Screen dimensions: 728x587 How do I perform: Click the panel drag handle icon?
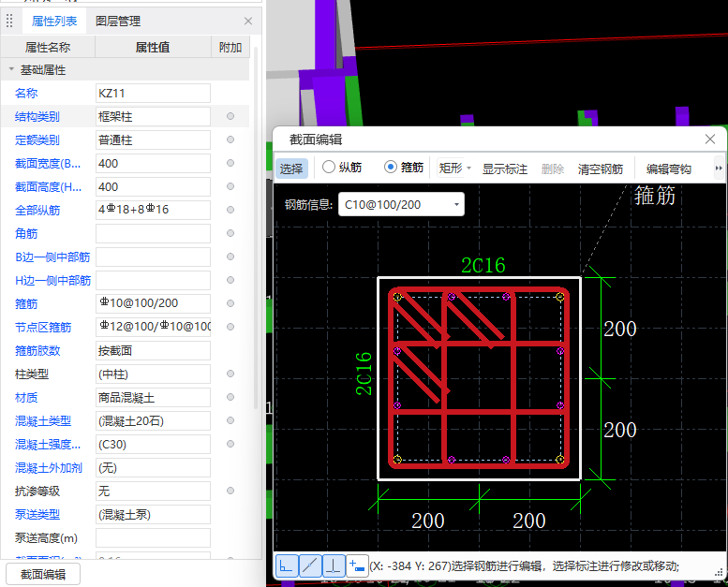pyautogui.click(x=9, y=21)
